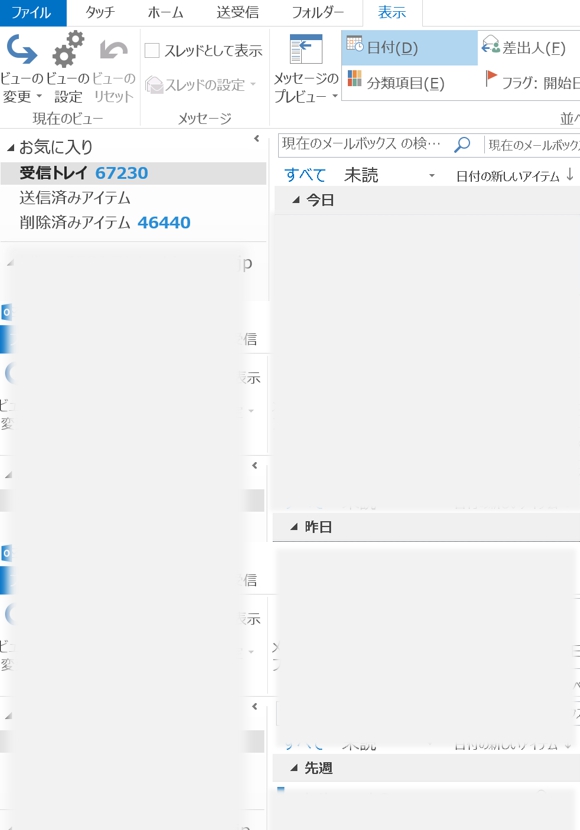Image resolution: width=580 pixels, height=830 pixels.
Task: Toggle sort direction arrow beside 日付の新しいアイテム
Action: click(570, 174)
